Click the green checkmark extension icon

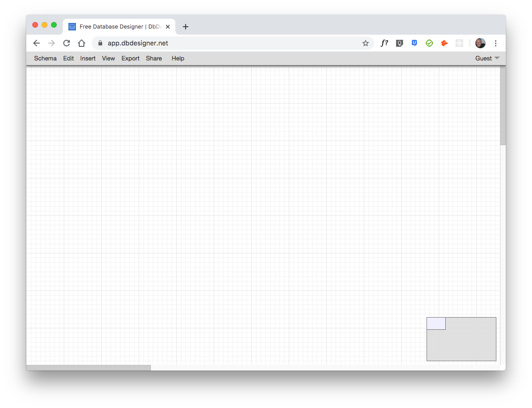point(429,43)
